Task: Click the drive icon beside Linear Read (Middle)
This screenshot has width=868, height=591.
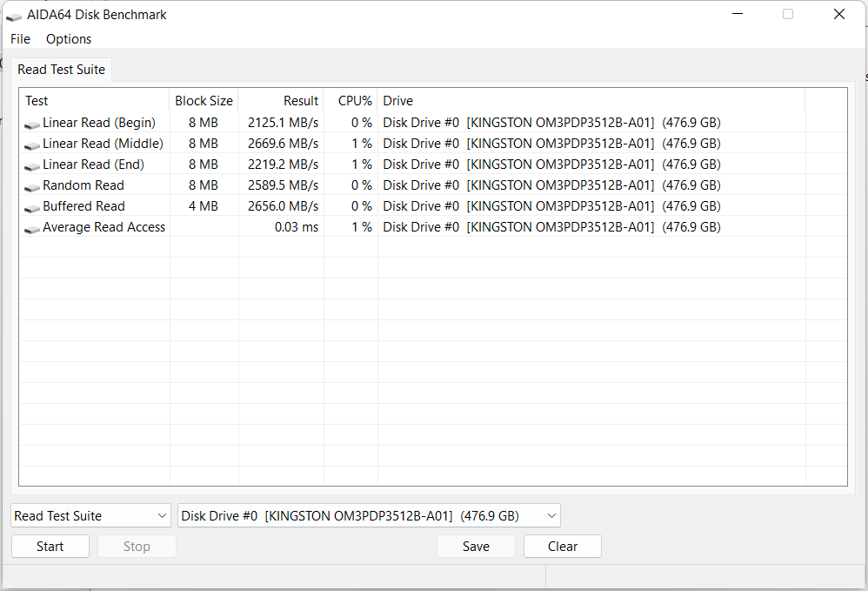Action: pos(32,145)
